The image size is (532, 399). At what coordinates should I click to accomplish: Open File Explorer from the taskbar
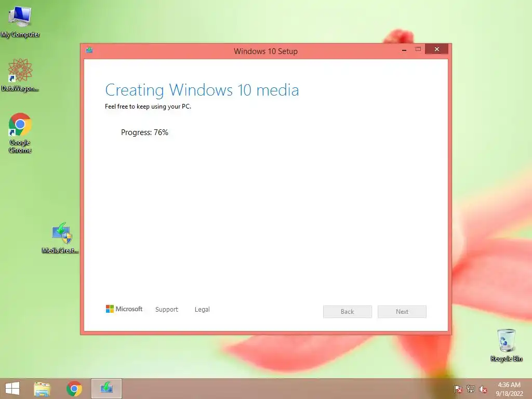point(42,389)
